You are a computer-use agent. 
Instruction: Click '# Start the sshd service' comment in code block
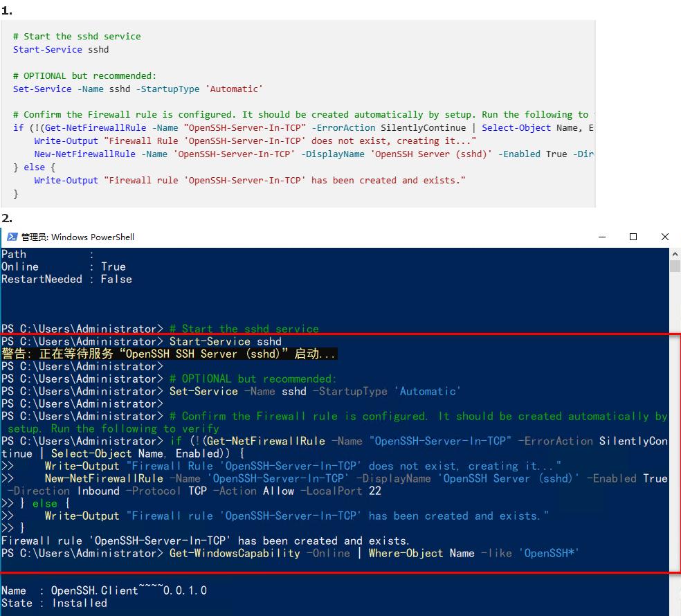click(x=76, y=36)
